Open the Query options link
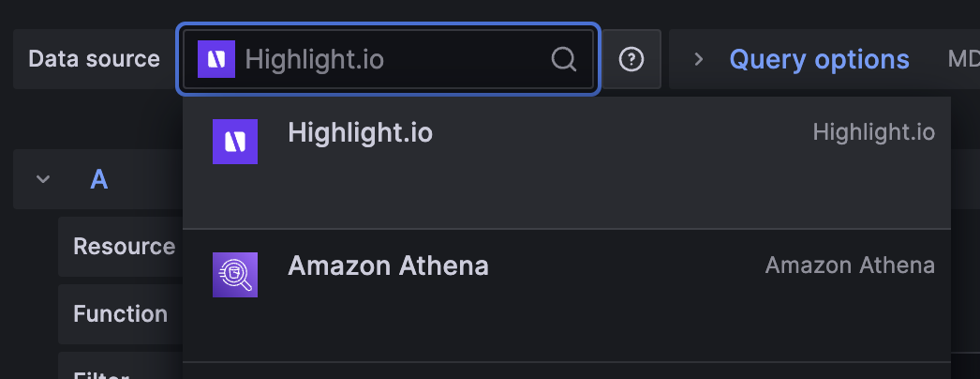Image resolution: width=980 pixels, height=379 pixels. click(x=819, y=60)
